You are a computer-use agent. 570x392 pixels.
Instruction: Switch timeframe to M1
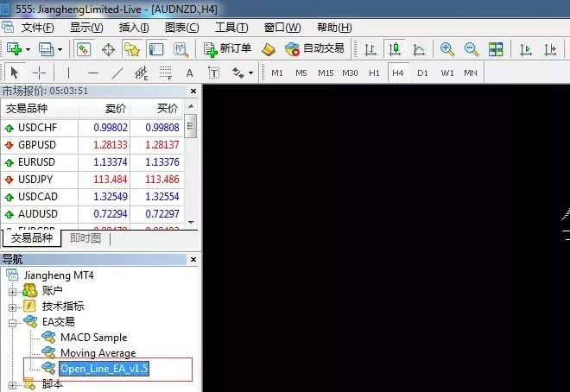point(277,73)
